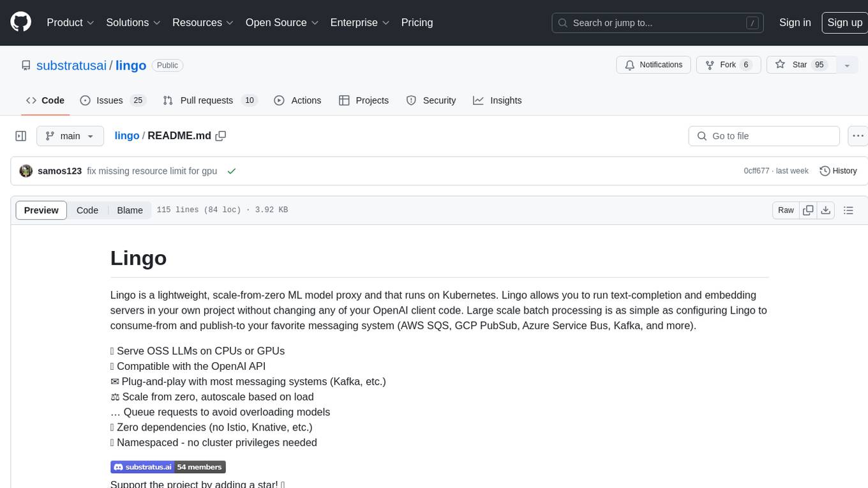Expand the Solutions menu
The height and width of the screenshot is (488, 868).
(x=133, y=22)
